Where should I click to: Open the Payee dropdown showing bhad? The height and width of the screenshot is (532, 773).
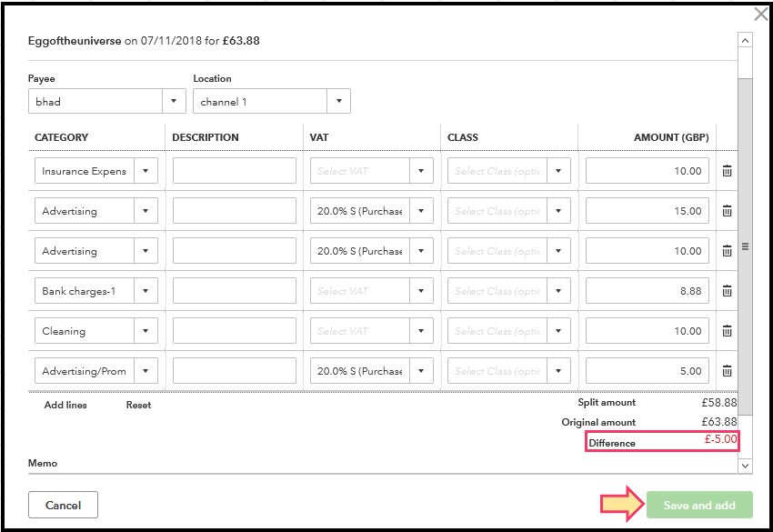pyautogui.click(x=174, y=102)
